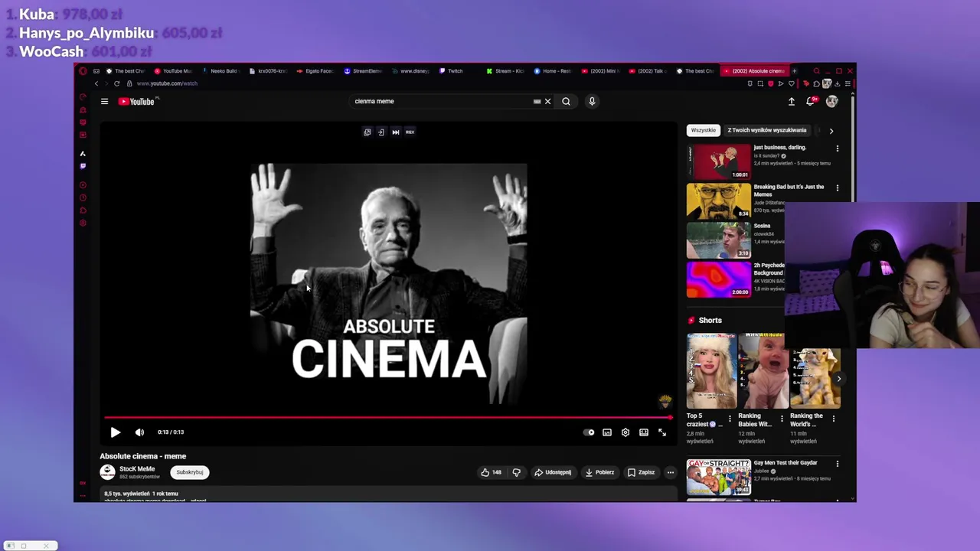This screenshot has height=551, width=980.
Task: Dislike the video
Action: click(516, 472)
